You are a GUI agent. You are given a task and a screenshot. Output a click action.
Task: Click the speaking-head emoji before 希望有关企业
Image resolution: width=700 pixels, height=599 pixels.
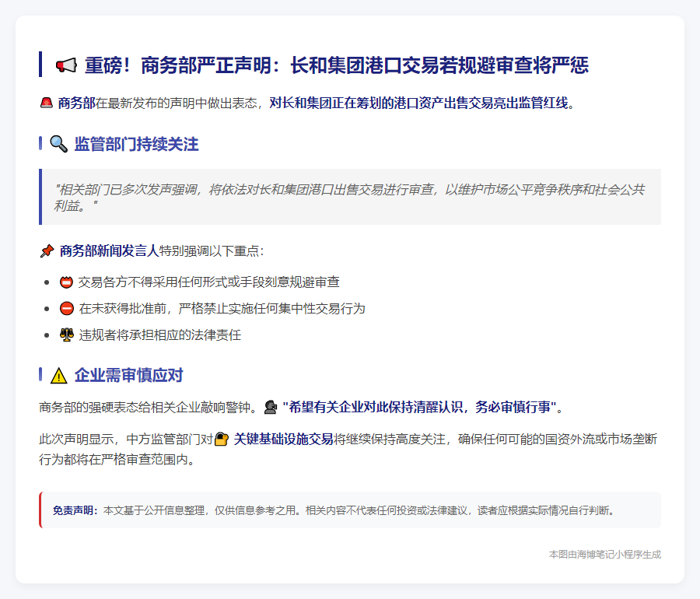[270, 407]
